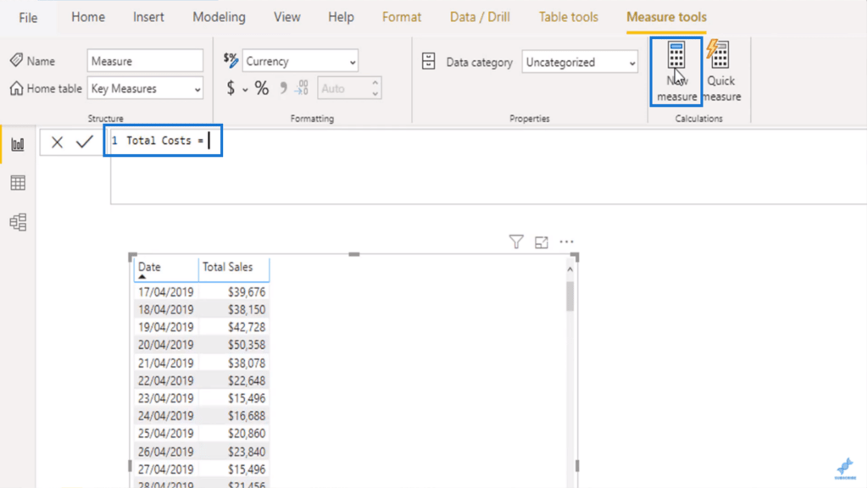Viewport: 868px width, 488px height.
Task: Select the 21/04/2019 date cell
Action: (x=165, y=363)
